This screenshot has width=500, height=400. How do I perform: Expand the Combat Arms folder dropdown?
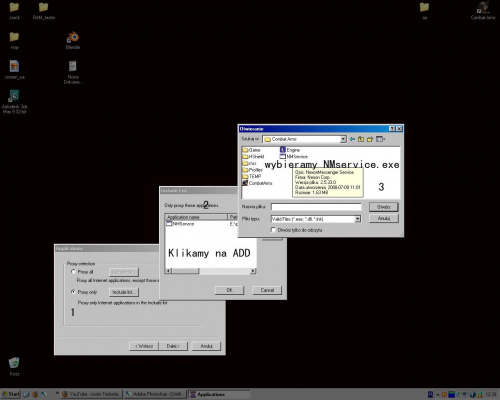tap(343, 139)
